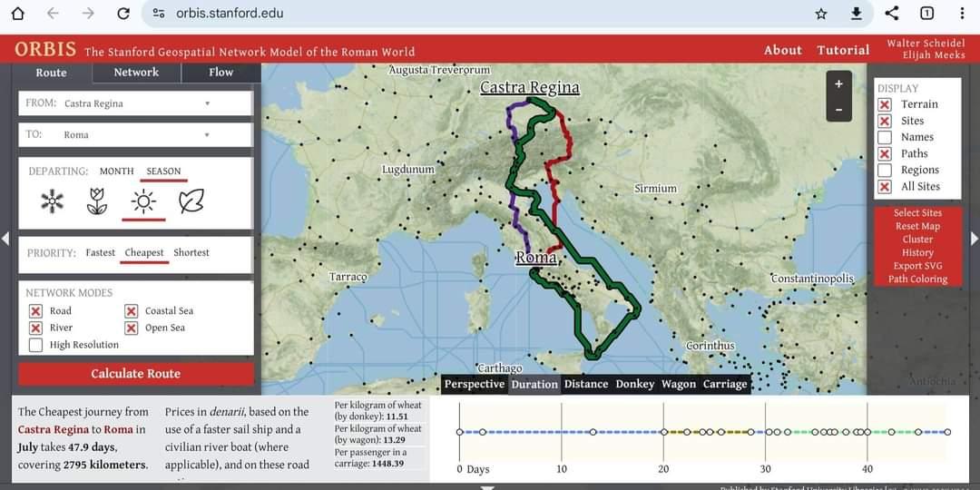Zoom out the map with minus
This screenshot has width=980, height=490.
tap(838, 110)
